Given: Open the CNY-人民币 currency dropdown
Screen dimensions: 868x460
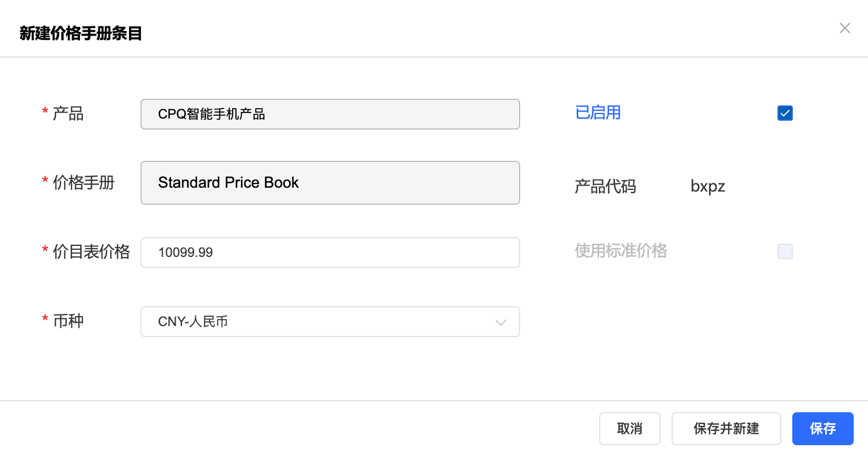Looking at the screenshot, I should [329, 322].
